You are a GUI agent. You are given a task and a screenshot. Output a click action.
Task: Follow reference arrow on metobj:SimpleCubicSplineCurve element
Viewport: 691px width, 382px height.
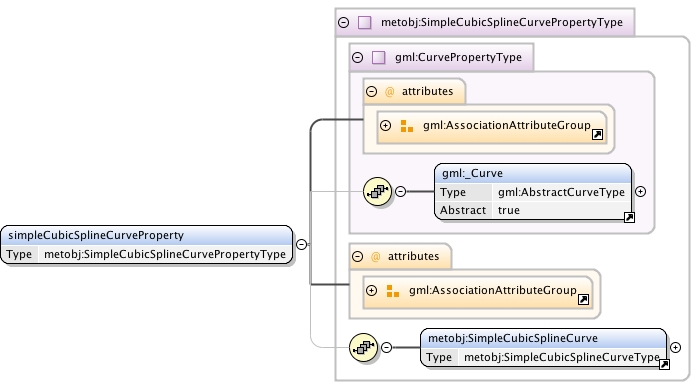[664, 364]
